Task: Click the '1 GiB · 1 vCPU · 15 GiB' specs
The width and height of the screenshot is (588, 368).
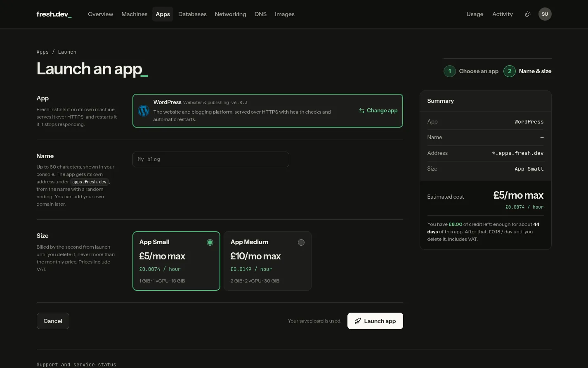Action: tap(162, 281)
